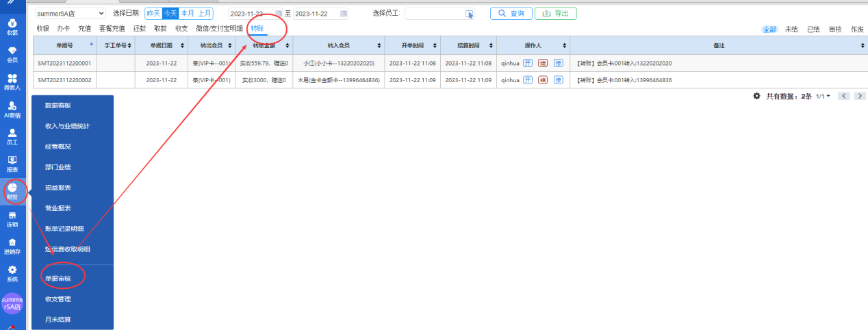The height and width of the screenshot is (330, 868).
Task: Switch to the 微信/支付宝明细 tab
Action: coord(219,28)
